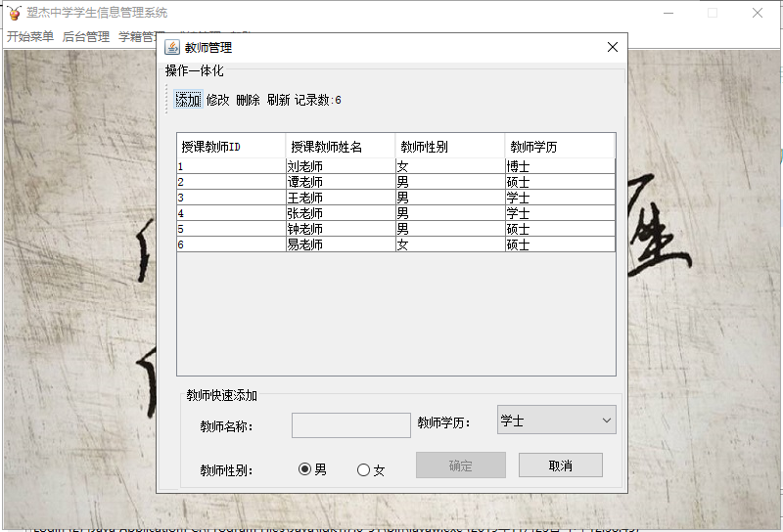The height and width of the screenshot is (532, 783).
Task: Click the 修改 toolbar button
Action: coord(217,100)
